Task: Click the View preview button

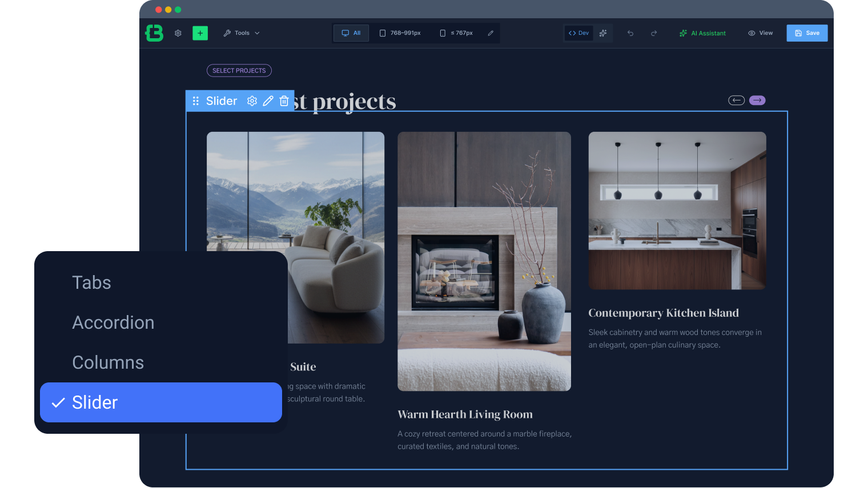Action: point(760,33)
